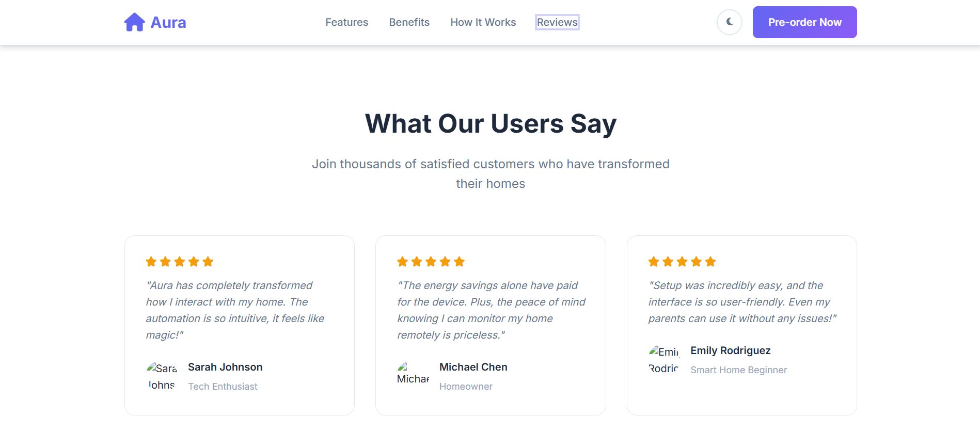
Task: Toggle dark mode with moon button
Action: [x=729, y=22]
